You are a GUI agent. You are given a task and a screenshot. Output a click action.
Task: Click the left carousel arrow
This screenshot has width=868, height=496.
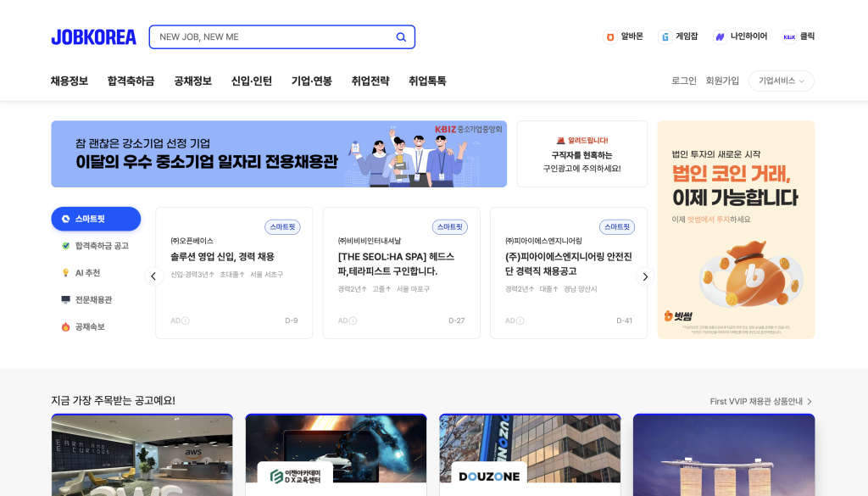click(x=153, y=276)
